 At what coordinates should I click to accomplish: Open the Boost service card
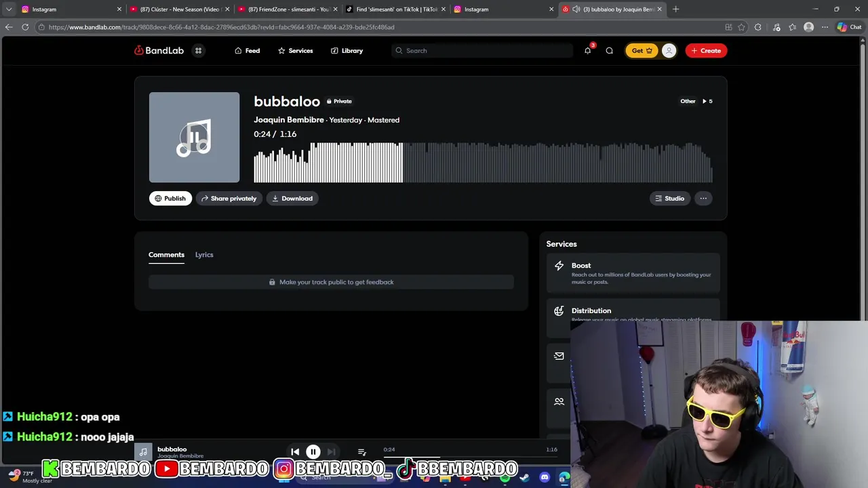click(633, 273)
